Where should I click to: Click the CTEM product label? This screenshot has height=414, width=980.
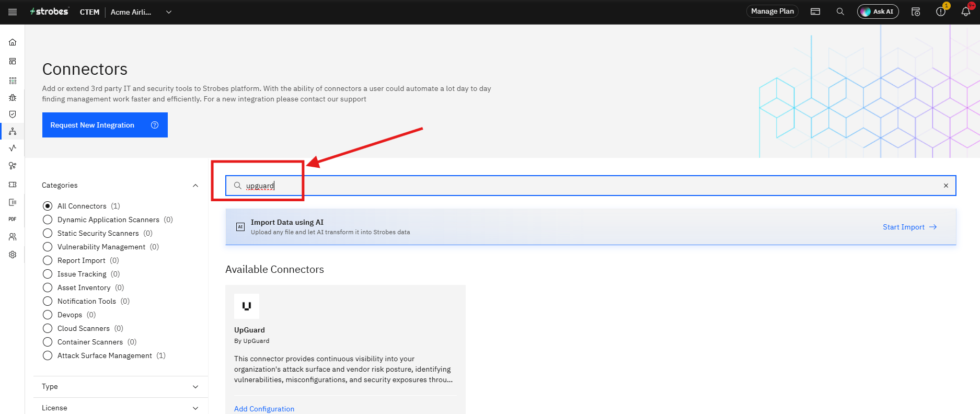point(89,12)
